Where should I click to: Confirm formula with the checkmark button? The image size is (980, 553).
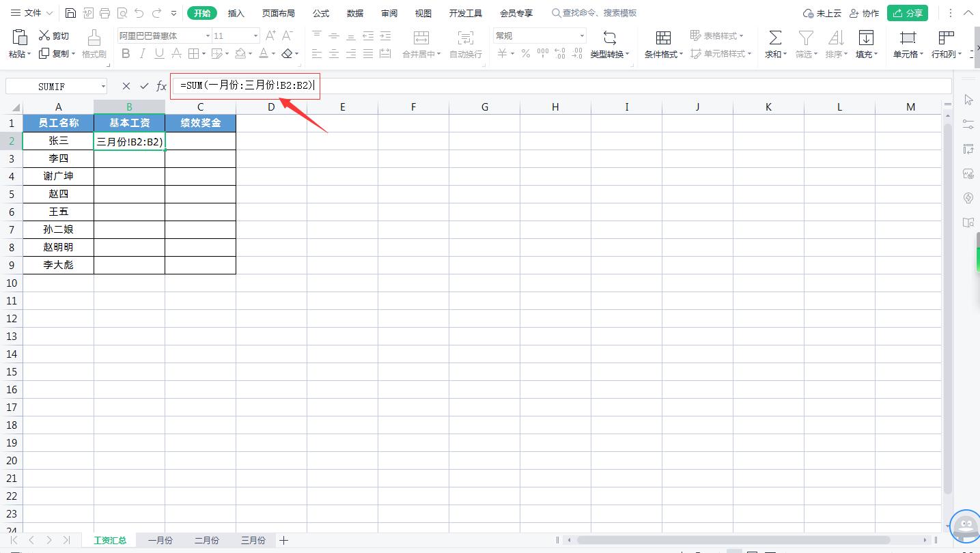tap(144, 86)
